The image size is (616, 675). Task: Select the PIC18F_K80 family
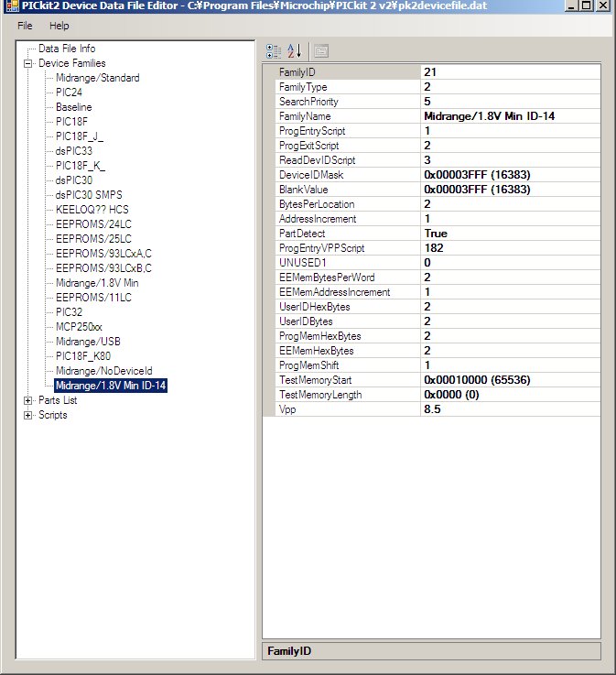[x=83, y=356]
